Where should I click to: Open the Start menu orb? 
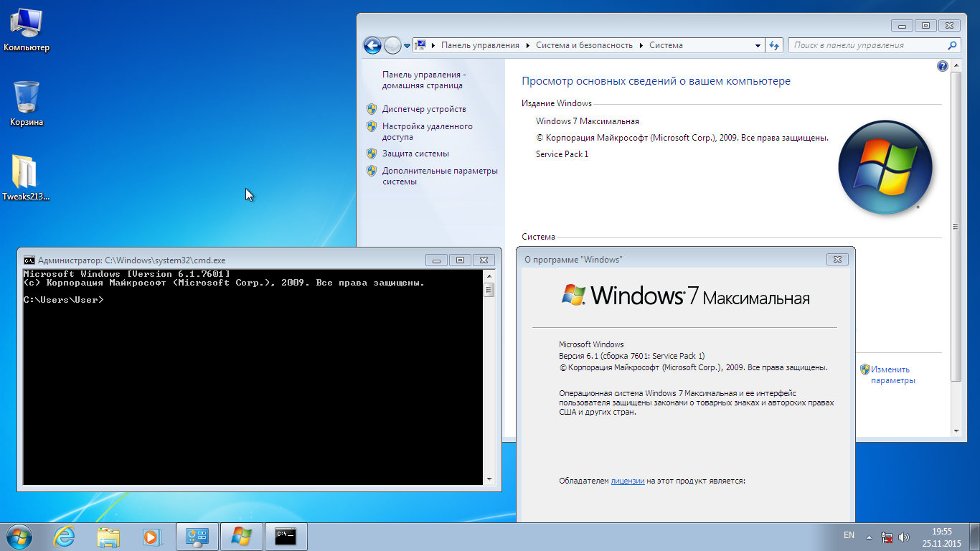pos(19,537)
